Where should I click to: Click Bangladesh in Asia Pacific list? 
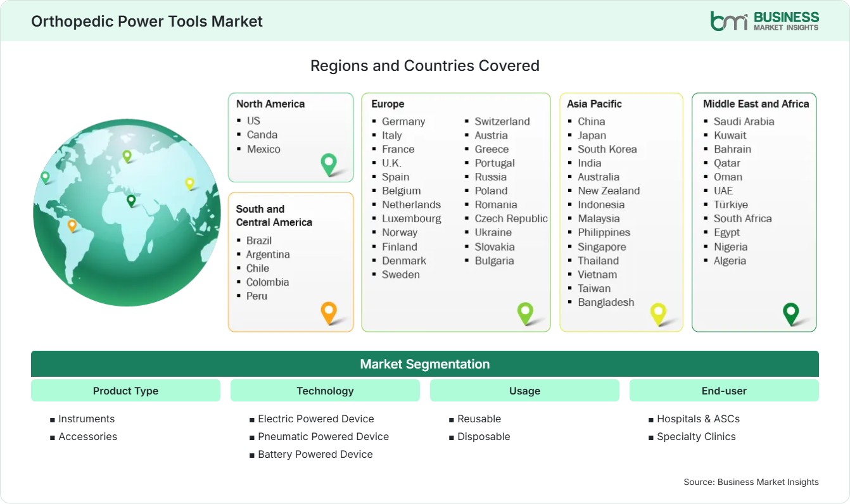tap(606, 303)
